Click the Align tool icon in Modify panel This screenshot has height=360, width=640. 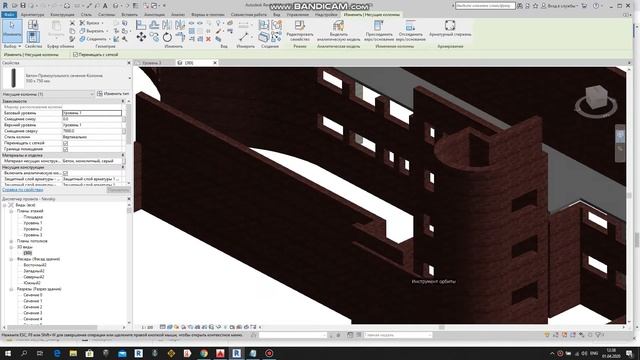click(x=141, y=25)
